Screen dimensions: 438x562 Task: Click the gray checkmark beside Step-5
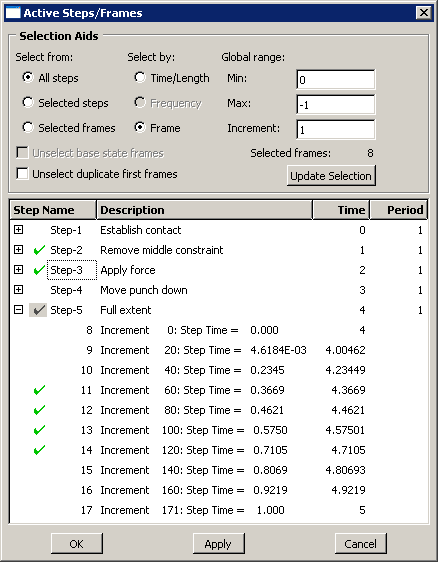[x=38, y=310]
